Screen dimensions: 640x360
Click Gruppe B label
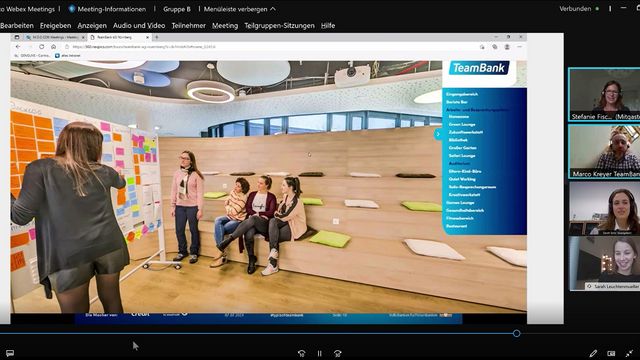pyautogui.click(x=177, y=9)
